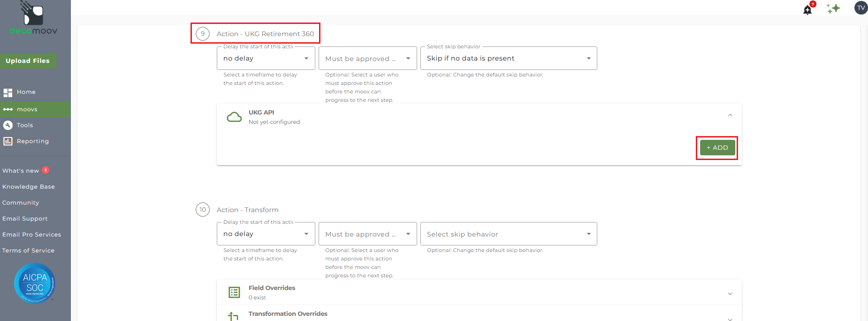The width and height of the screenshot is (868, 321).
Task: Click the Field Overrides list icon
Action: 234,292
